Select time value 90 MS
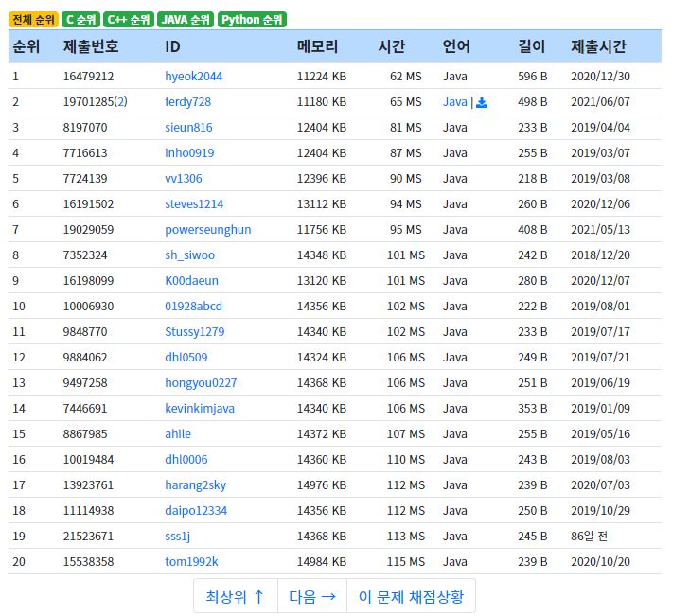 [x=406, y=179]
